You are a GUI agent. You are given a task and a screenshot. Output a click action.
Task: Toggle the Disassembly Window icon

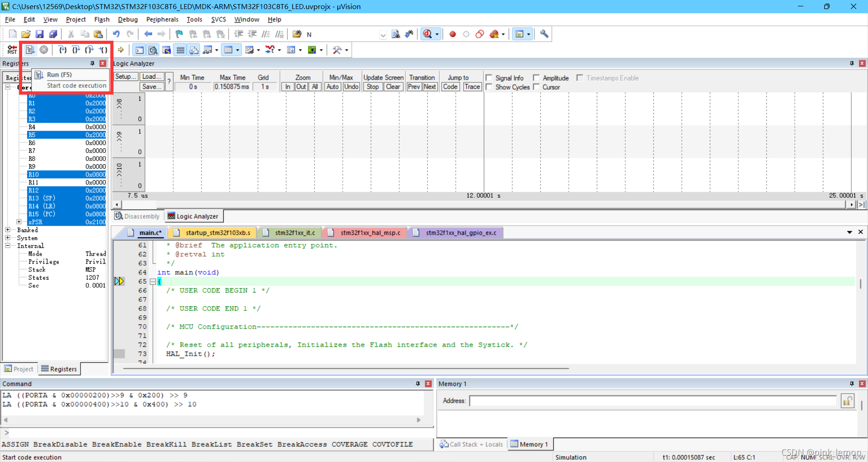pos(153,50)
